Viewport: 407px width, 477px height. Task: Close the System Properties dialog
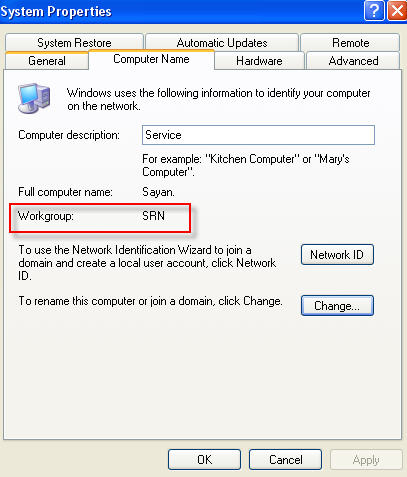click(x=397, y=11)
